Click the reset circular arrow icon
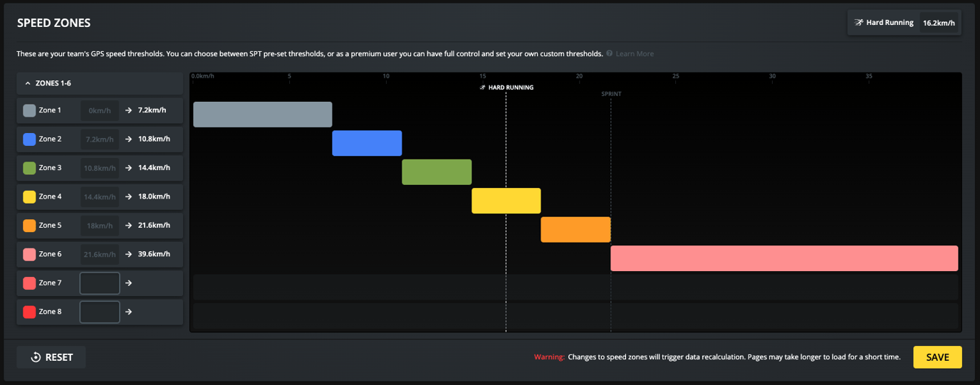Screen dimensions: 980x385 [36, 357]
